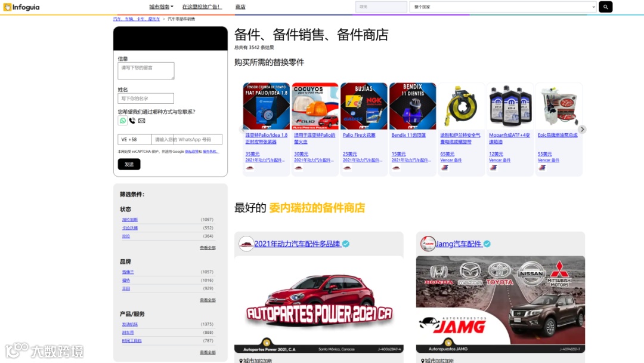Focus the top search input field
Image resolution: width=644 pixels, height=363 pixels.
click(381, 7)
